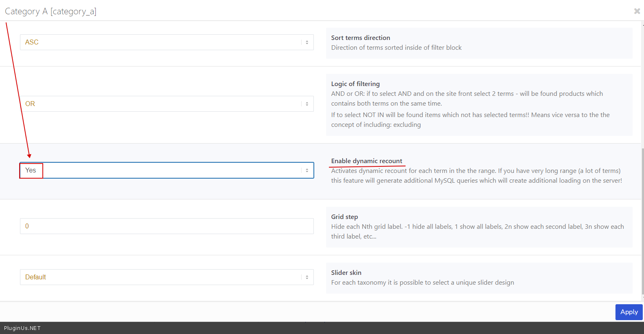Click the Category A [category_a] dialog title
The height and width of the screenshot is (334, 644).
tap(51, 11)
